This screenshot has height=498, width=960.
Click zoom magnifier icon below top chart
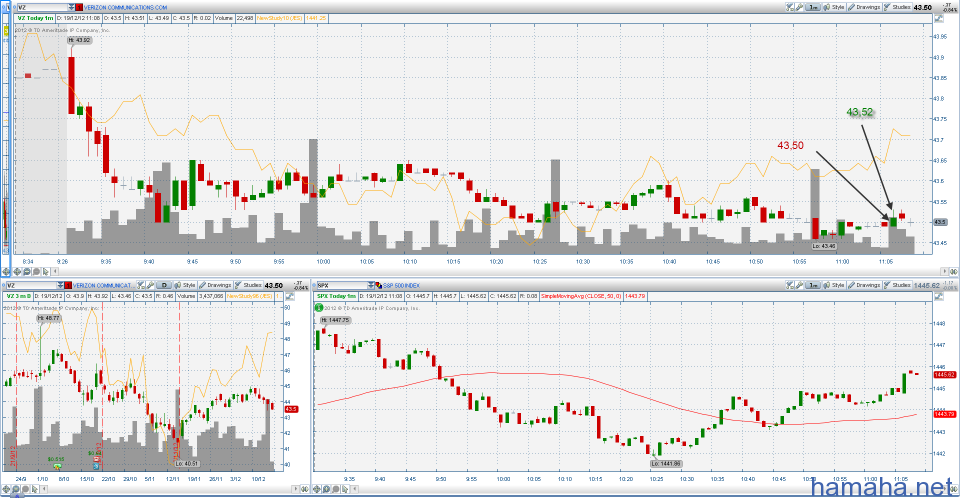[x=27, y=271]
